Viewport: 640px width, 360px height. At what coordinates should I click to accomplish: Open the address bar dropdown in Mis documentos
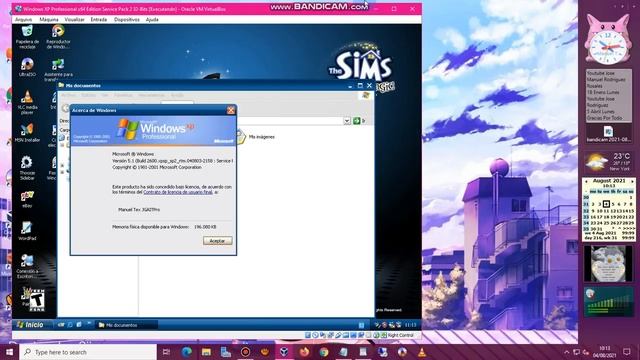tap(347, 121)
